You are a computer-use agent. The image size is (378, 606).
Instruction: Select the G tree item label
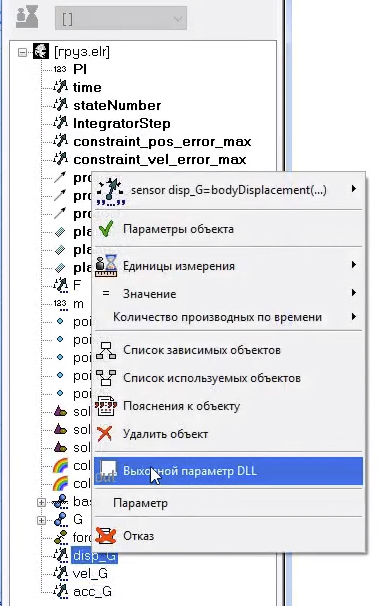pyautogui.click(x=78, y=519)
